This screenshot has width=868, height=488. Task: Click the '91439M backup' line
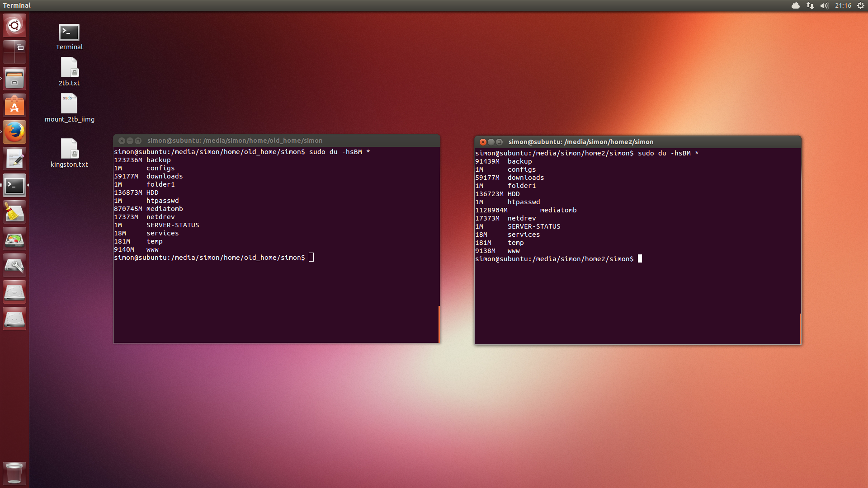(504, 161)
